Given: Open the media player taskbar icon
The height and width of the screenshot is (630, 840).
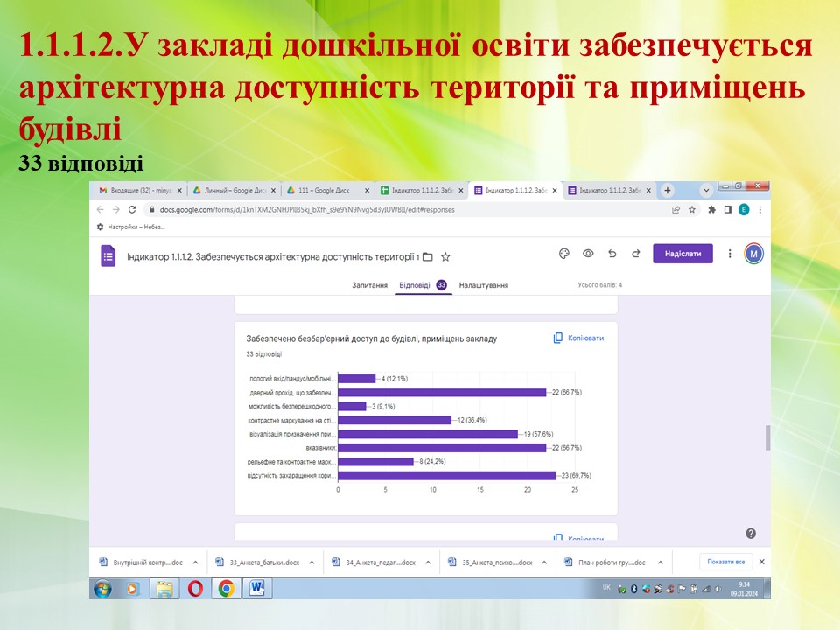Looking at the screenshot, I should point(133,589).
